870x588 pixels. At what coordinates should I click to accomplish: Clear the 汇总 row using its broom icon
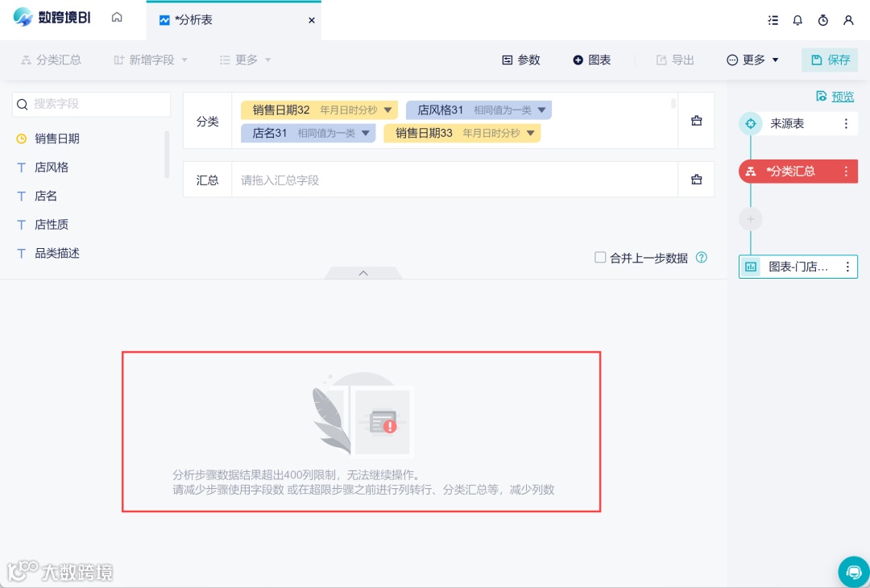click(x=696, y=179)
